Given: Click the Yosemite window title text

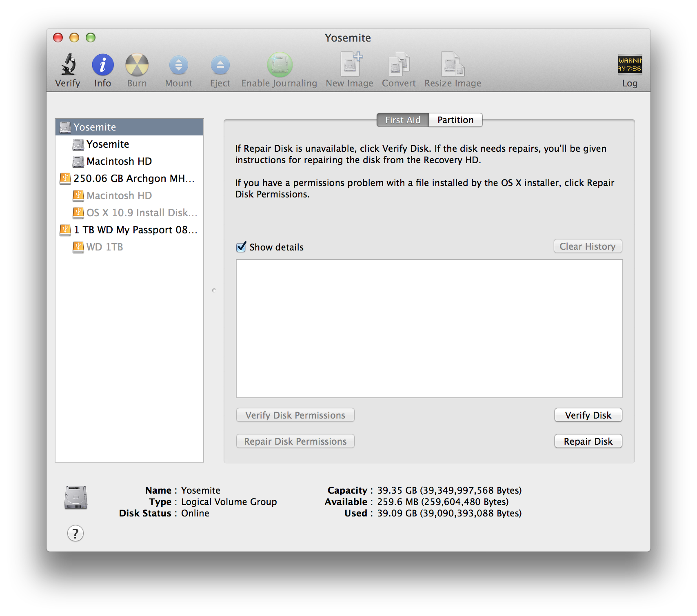Looking at the screenshot, I should point(348,38).
